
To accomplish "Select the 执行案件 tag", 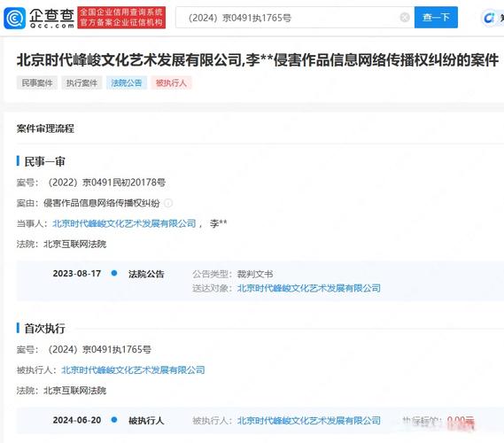I will pyautogui.click(x=81, y=83).
